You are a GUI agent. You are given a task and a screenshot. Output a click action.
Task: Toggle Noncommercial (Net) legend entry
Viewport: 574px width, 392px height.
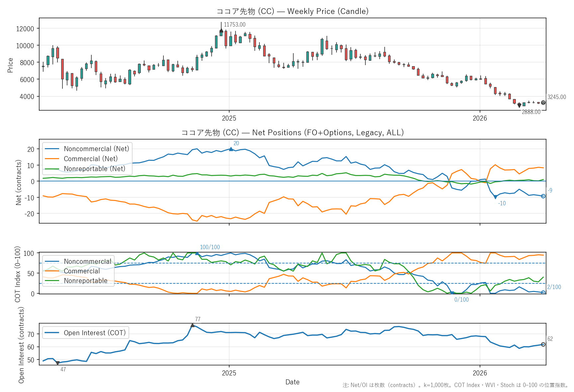click(96, 149)
